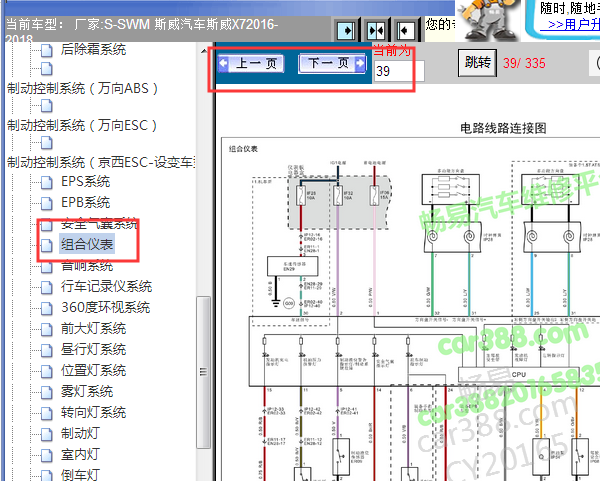Viewport: 600px width, 481px height.
Task: Click the tree panel vertical scrollbar thumb
Action: tap(204, 372)
